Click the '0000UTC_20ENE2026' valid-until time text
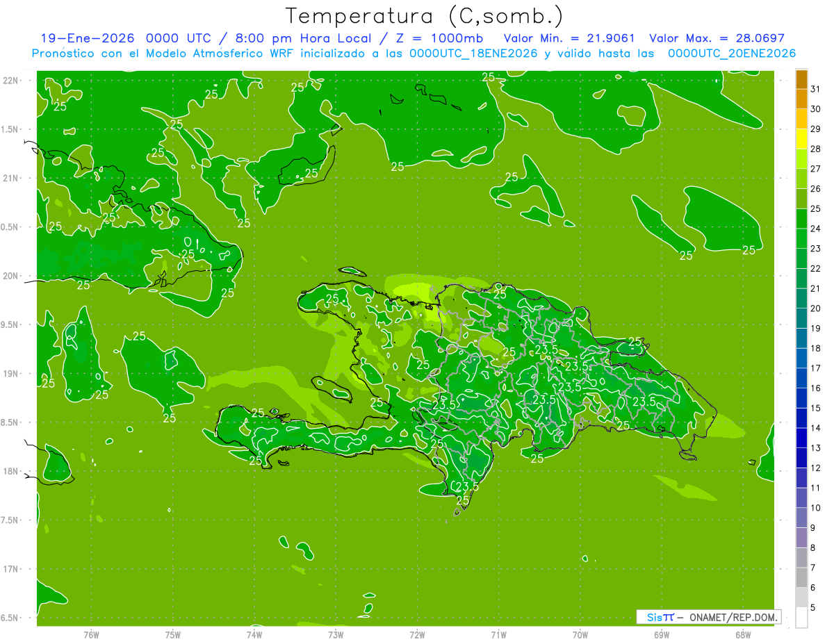The width and height of the screenshot is (834, 644). 732,53
